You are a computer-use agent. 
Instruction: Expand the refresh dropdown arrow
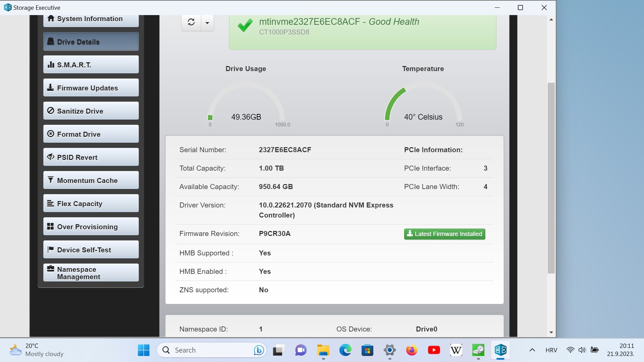point(207,23)
